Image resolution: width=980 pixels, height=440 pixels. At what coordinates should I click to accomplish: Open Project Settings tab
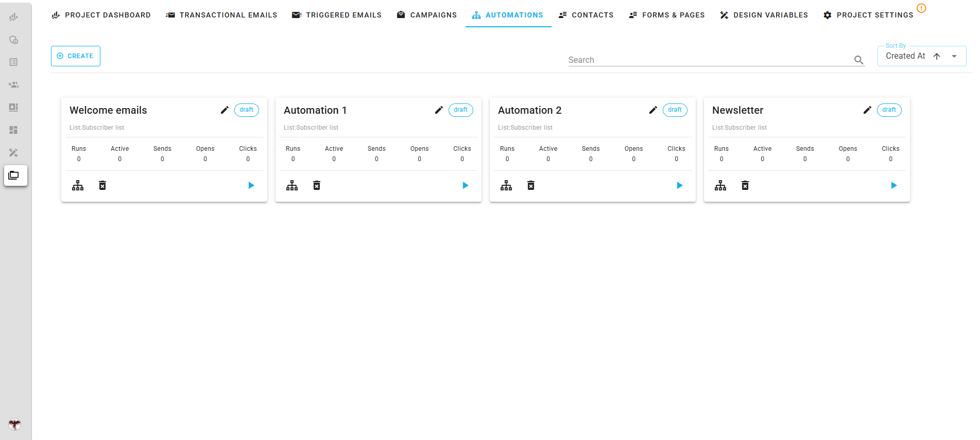868,15
